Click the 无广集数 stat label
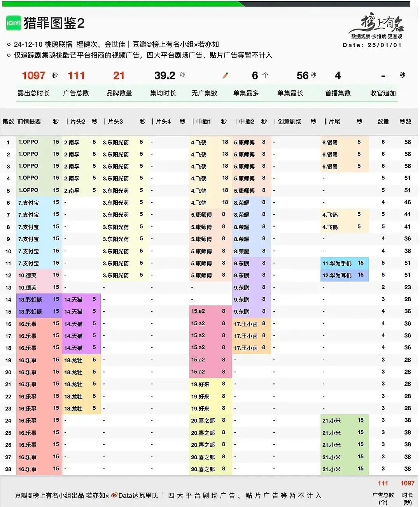This screenshot has width=420, height=507. 204,93
